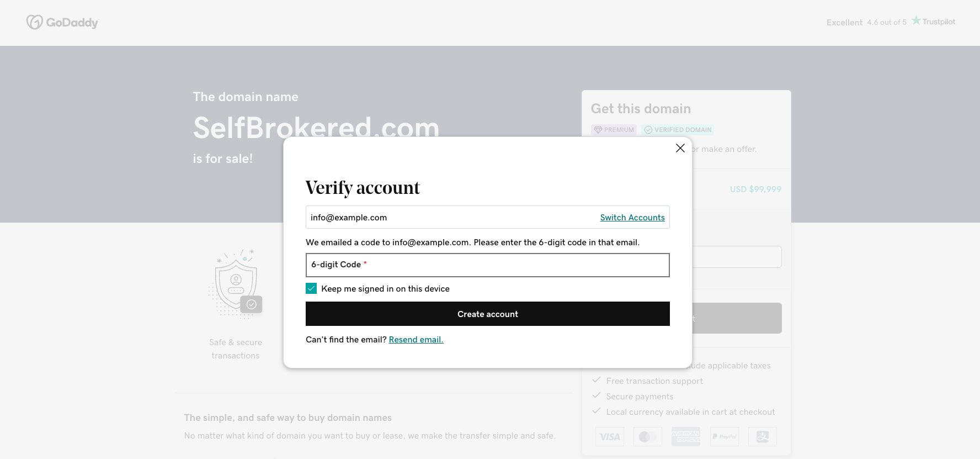Click the Switch Accounts link
This screenshot has height=459, width=980.
pyautogui.click(x=632, y=218)
